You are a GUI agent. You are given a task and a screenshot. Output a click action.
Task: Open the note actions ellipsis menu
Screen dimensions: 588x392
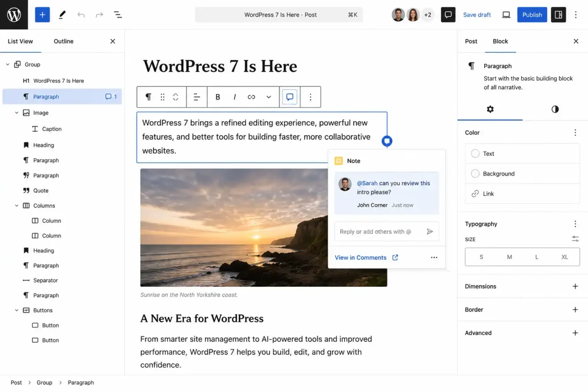[x=434, y=257]
